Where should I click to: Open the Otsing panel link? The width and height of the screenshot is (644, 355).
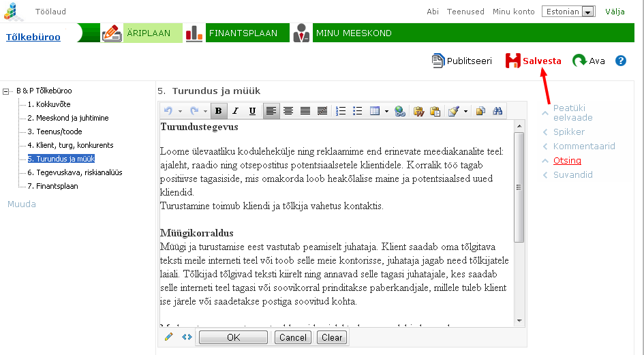point(567,161)
